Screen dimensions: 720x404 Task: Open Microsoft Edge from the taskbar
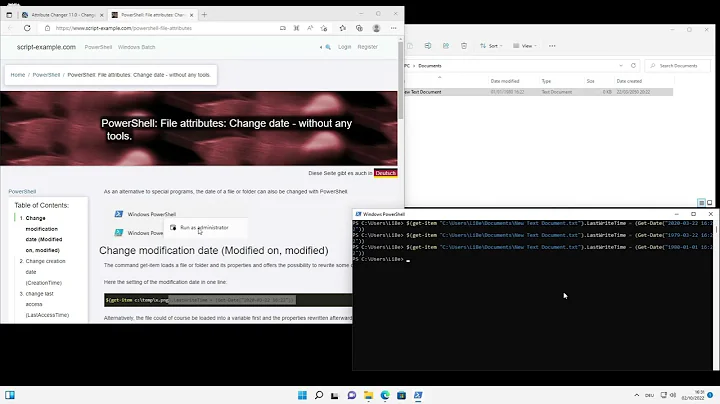click(x=385, y=395)
